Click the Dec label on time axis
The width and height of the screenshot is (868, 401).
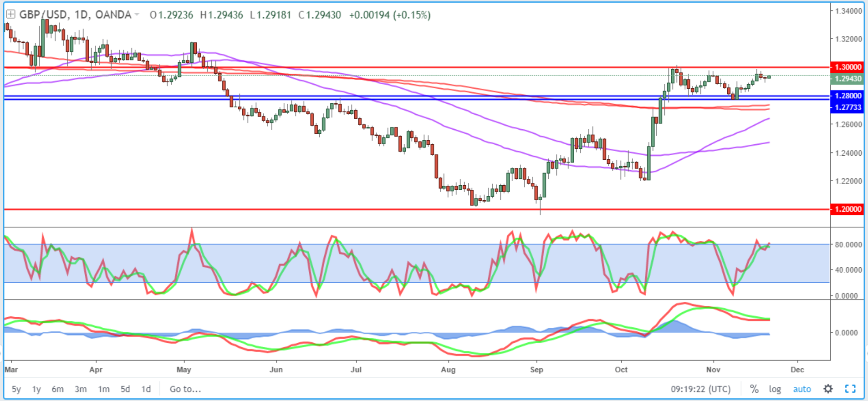(797, 370)
